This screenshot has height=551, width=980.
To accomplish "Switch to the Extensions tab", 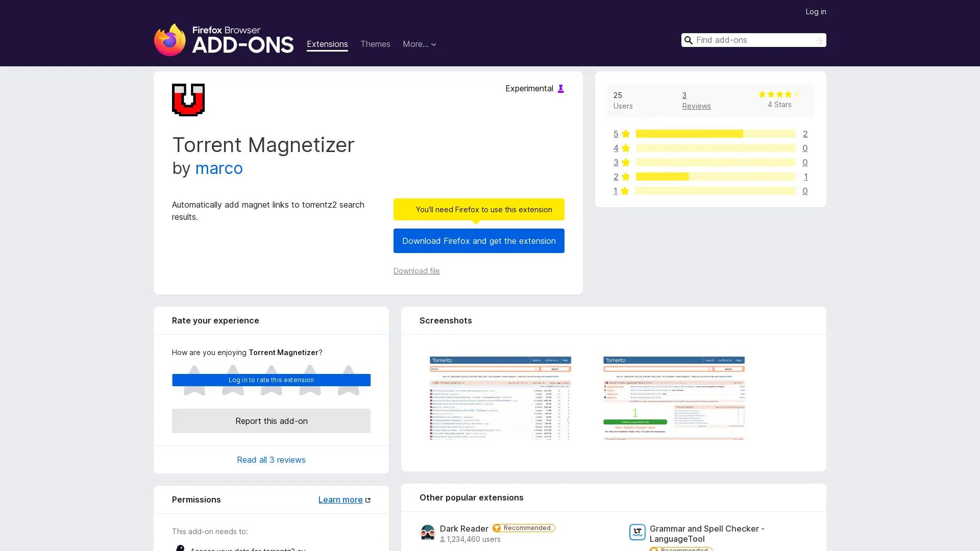I will click(327, 44).
